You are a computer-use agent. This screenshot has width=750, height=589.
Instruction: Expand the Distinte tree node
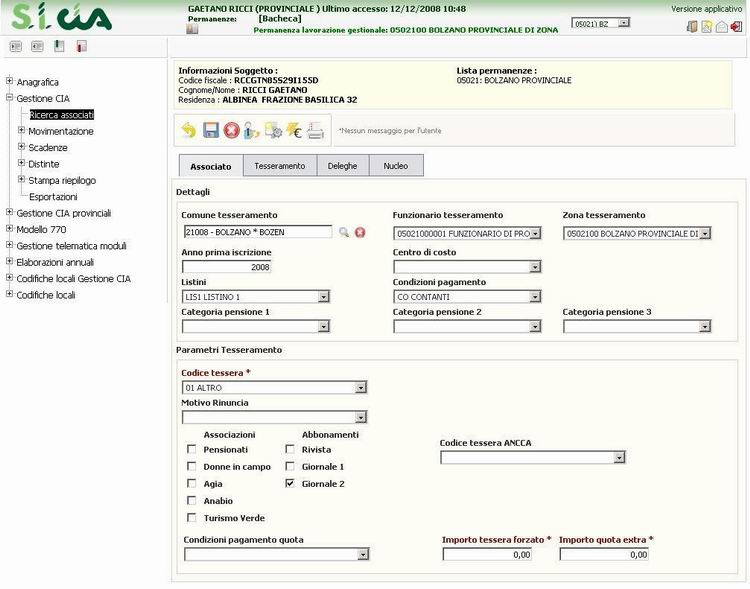[x=21, y=163]
